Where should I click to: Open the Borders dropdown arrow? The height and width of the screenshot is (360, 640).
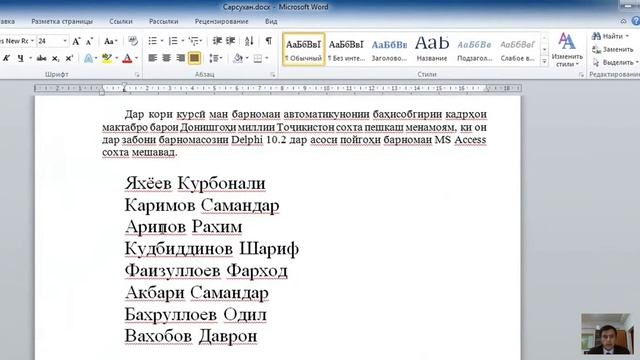pyautogui.click(x=267, y=58)
